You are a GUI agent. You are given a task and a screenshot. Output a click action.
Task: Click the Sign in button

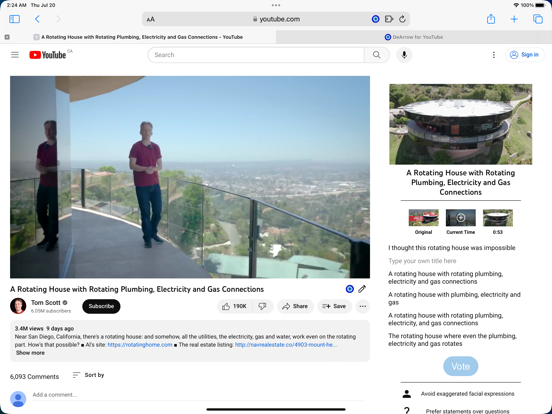point(525,55)
